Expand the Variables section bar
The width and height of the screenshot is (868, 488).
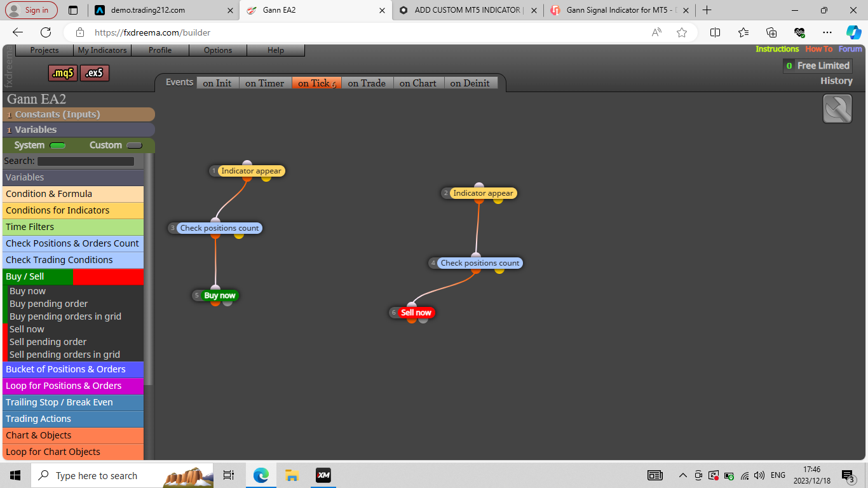point(79,130)
